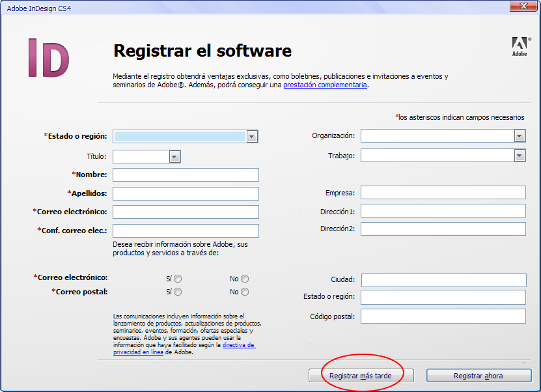The image size is (541, 392).
Task: Focus the Apellidos input field
Action: pos(186,193)
